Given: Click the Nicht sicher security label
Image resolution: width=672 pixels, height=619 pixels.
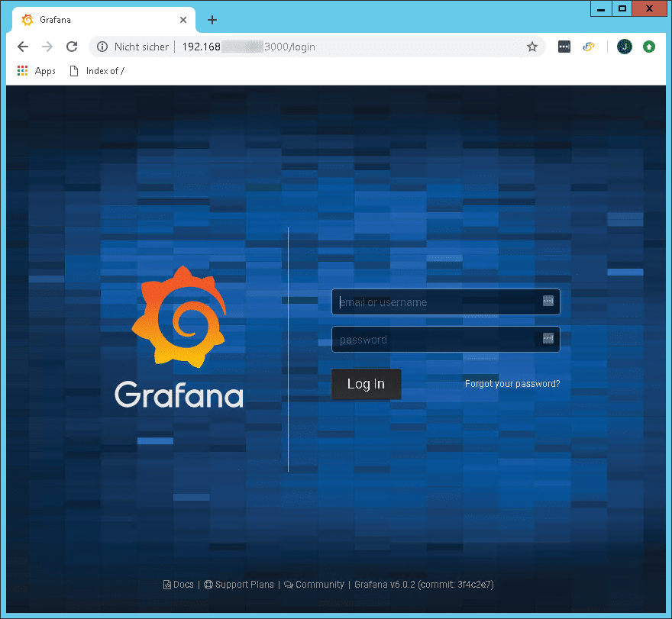Looking at the screenshot, I should [141, 47].
